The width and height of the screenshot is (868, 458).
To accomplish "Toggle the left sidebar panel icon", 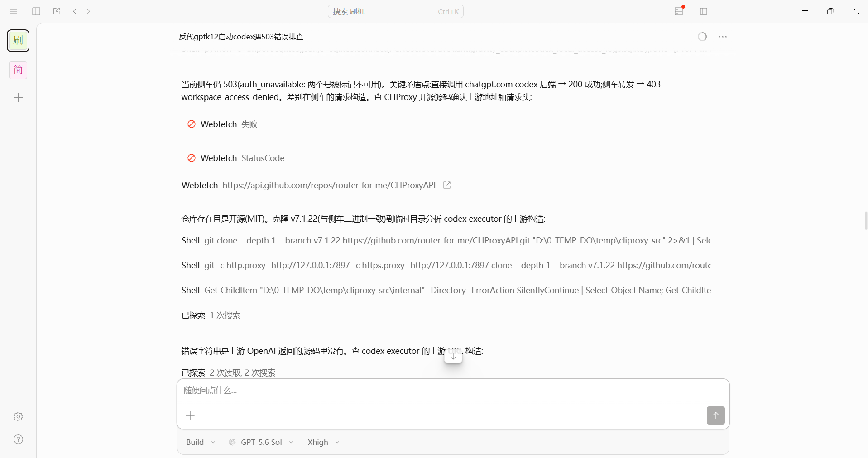I will tap(36, 11).
